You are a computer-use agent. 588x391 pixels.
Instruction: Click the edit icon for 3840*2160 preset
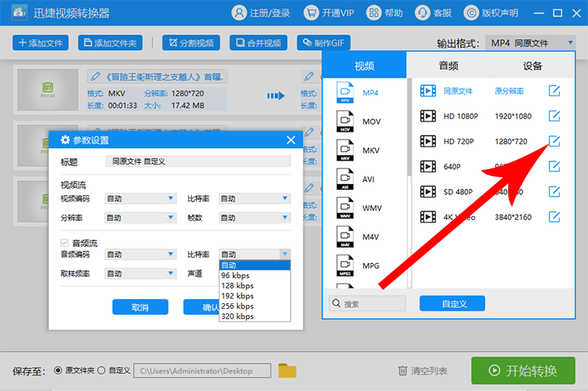(554, 217)
